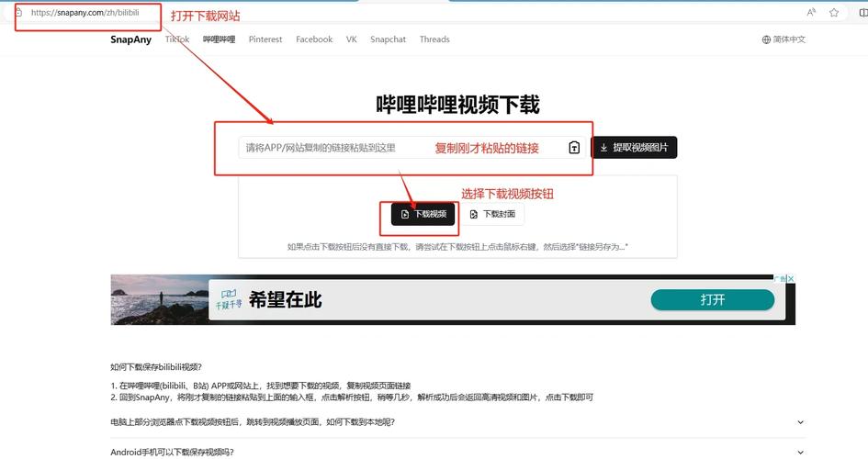Click the favorites star icon in address bar
The image size is (868, 459).
[x=834, y=13]
